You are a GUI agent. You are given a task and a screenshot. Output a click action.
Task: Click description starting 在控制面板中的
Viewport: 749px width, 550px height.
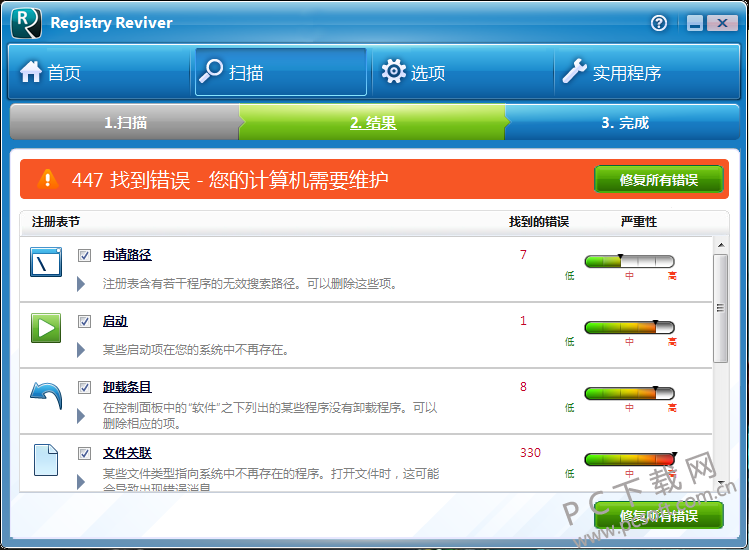[x=270, y=415]
